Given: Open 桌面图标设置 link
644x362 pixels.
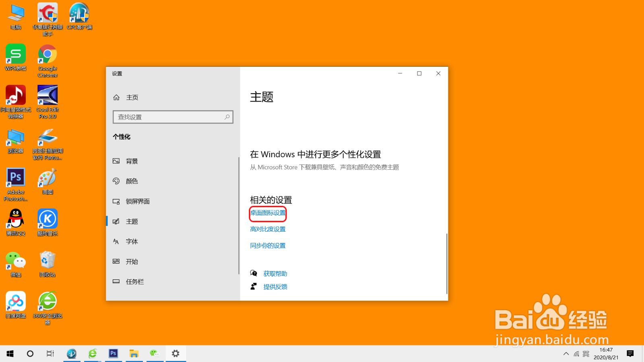Looking at the screenshot, I should coord(268,213).
